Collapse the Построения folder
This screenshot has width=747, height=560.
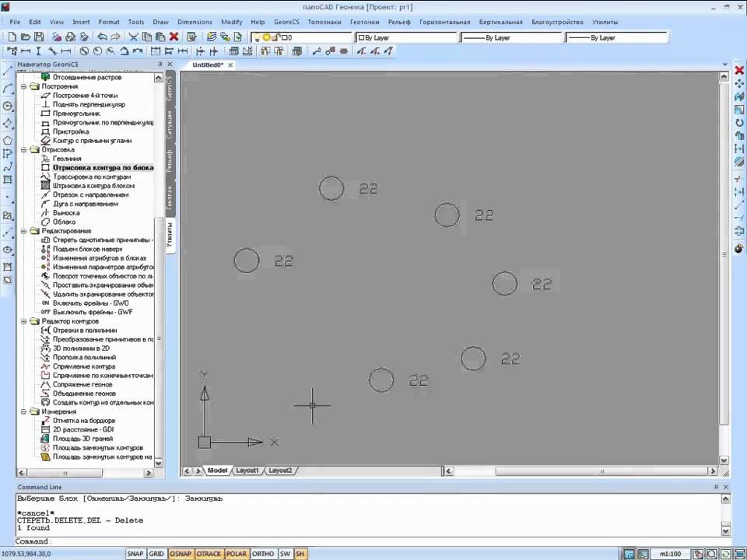(23, 86)
